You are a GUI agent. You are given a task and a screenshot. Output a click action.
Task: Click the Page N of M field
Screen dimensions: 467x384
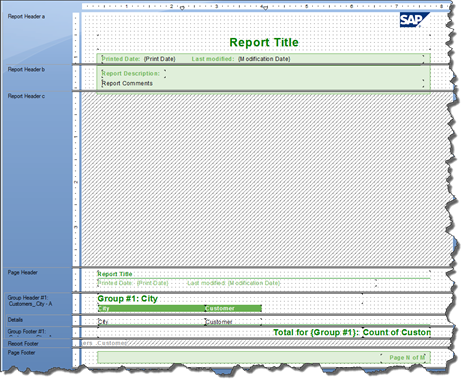coord(407,357)
